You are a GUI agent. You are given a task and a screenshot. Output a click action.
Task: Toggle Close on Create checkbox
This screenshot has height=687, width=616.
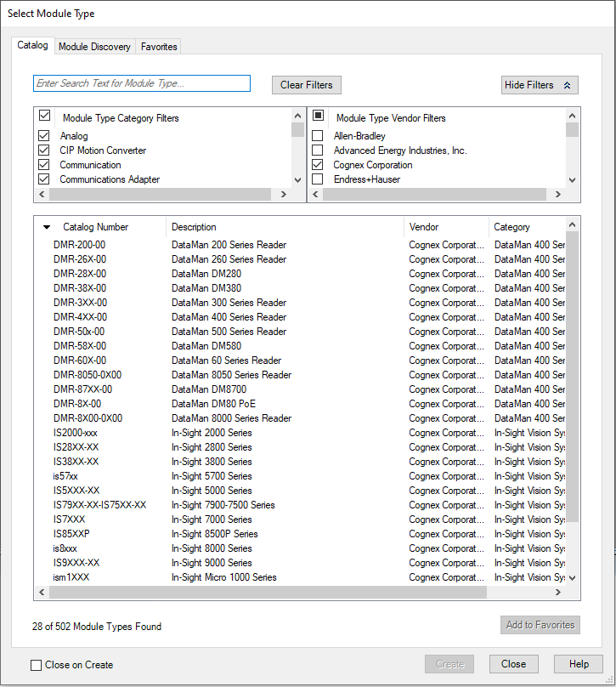point(37,665)
